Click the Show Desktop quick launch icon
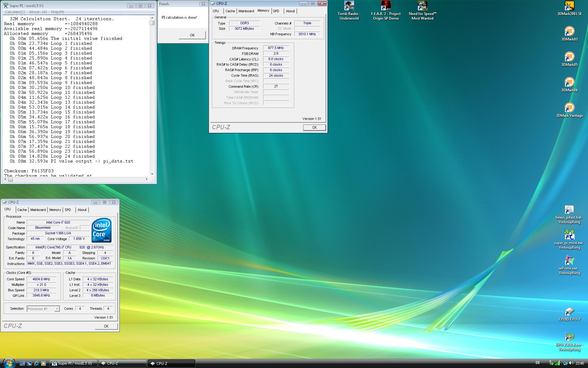Viewport: 588px width, 368px height. tap(22, 363)
